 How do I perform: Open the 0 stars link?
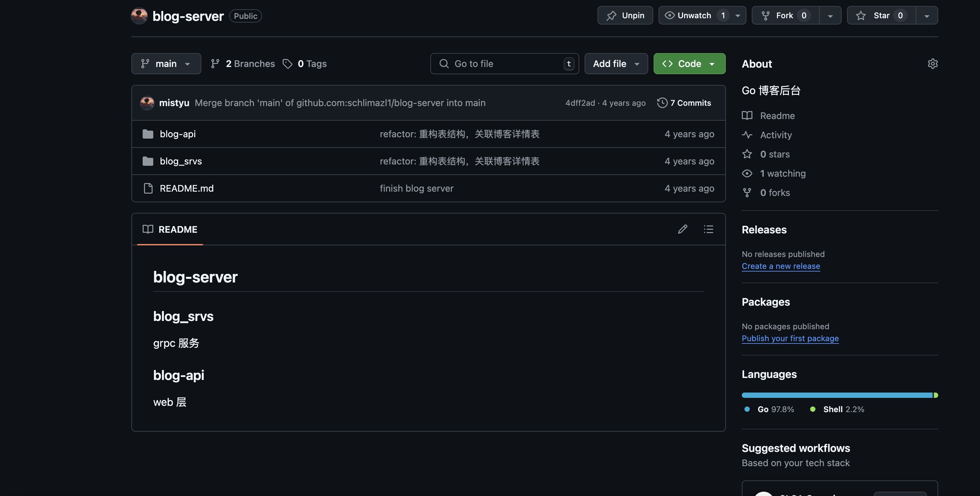pos(775,154)
